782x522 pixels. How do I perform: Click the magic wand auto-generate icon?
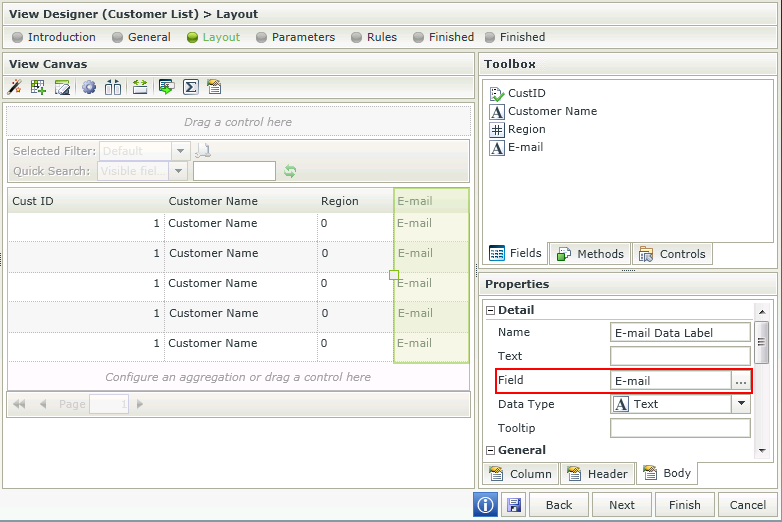14,87
